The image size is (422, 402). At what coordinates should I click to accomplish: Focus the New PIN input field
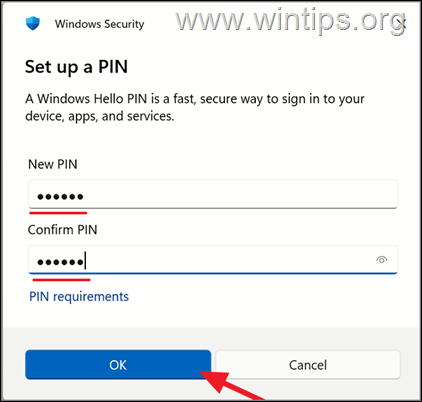[213, 194]
